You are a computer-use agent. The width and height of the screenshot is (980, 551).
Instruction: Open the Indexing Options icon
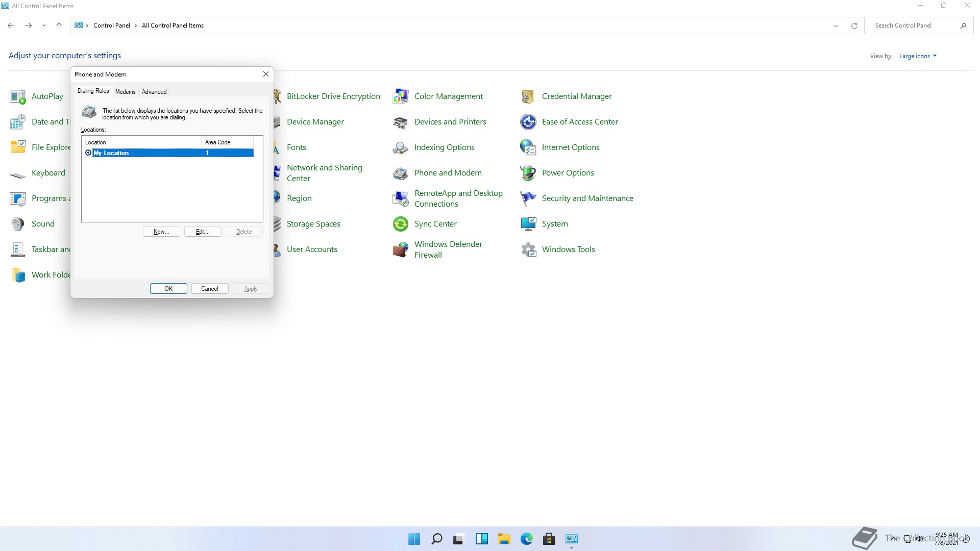point(401,147)
